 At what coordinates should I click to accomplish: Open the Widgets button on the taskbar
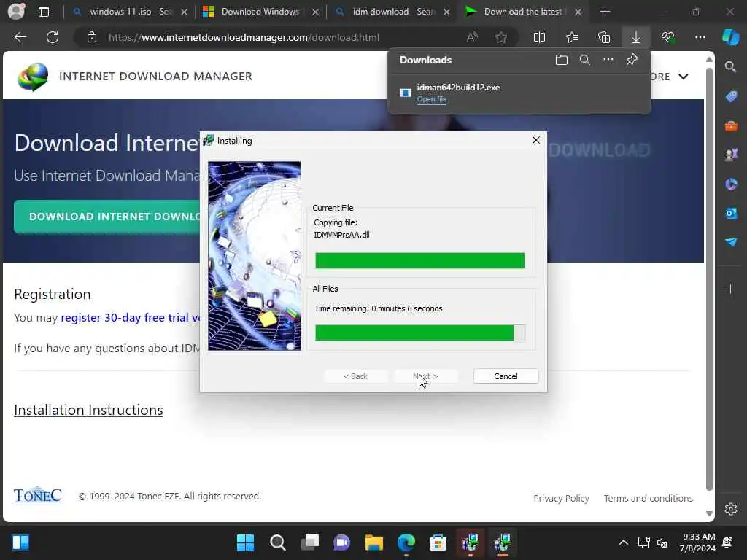coord(20,542)
